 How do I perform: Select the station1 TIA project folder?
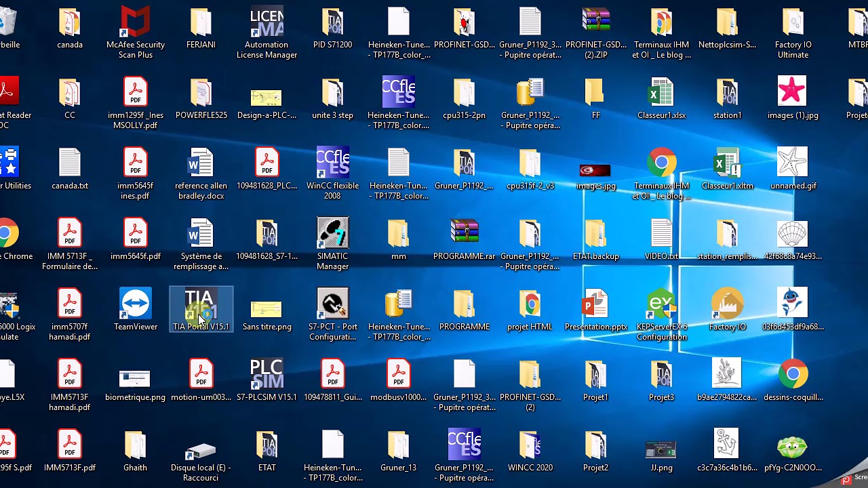(x=728, y=98)
